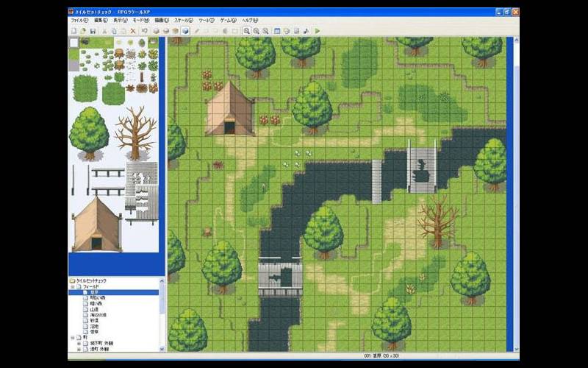Start playtest with the green play icon
The width and height of the screenshot is (588, 368).
[317, 31]
